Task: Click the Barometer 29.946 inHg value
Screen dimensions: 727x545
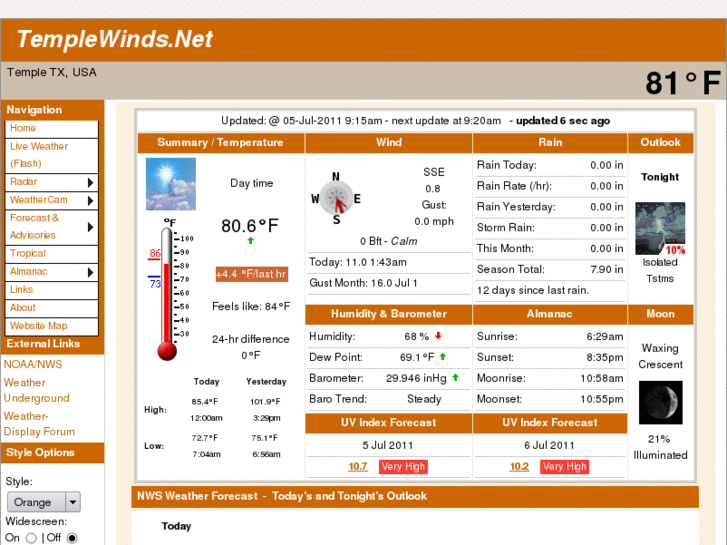Action: 416,378
